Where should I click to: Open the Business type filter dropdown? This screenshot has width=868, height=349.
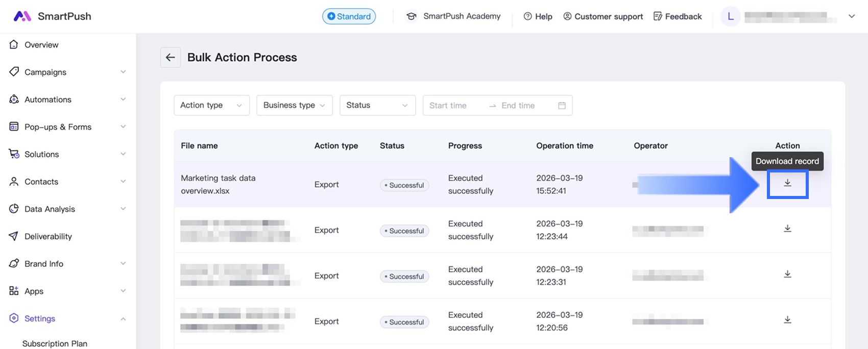[294, 106]
